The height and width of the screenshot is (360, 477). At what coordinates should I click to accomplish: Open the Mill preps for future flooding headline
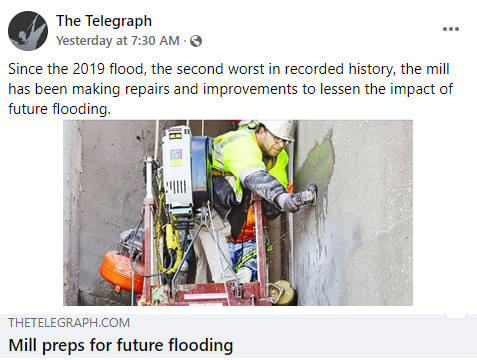pos(121,345)
